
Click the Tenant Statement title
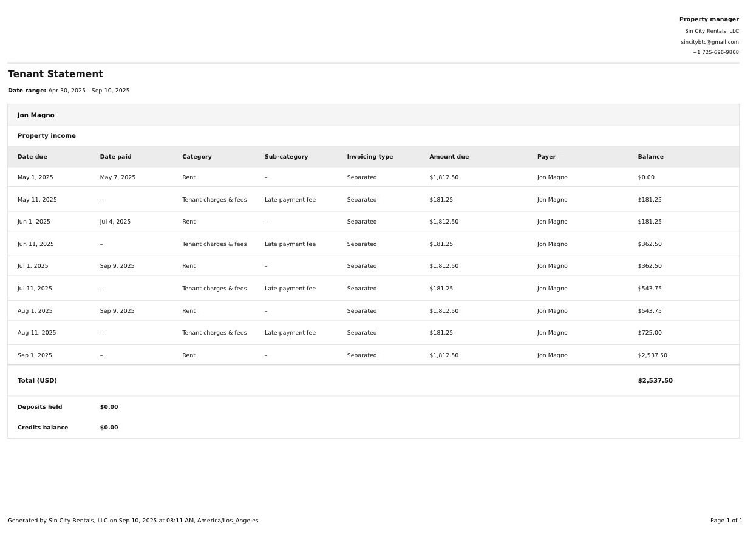click(55, 74)
